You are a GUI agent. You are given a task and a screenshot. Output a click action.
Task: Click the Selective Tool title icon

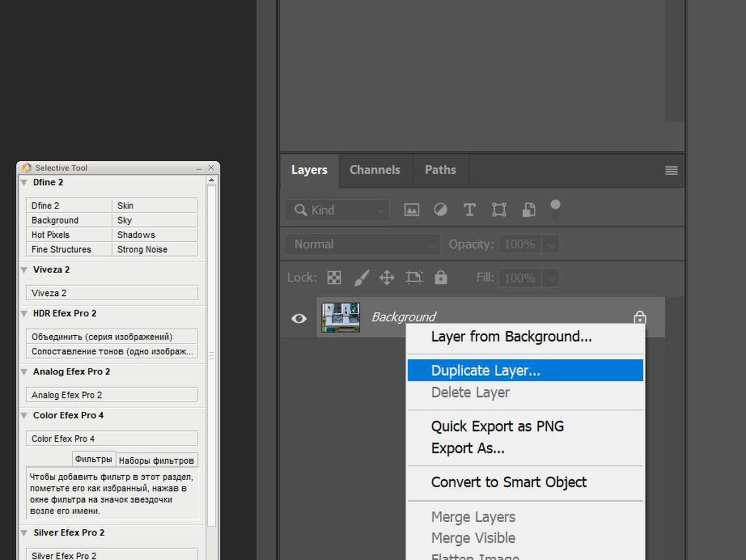(x=27, y=168)
